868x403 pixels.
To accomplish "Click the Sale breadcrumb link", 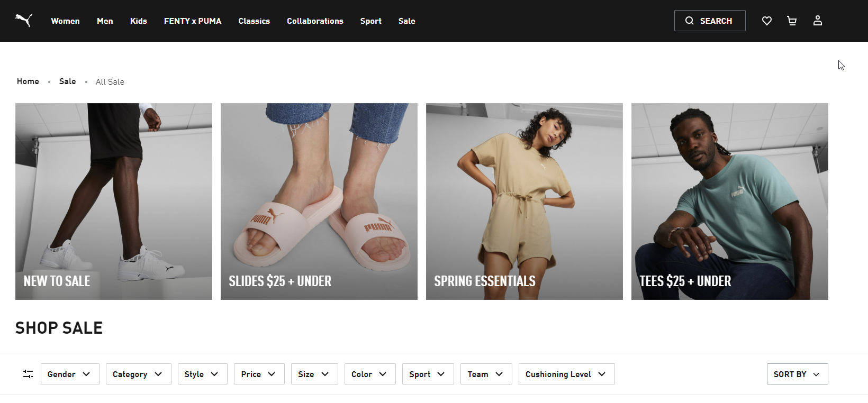I will pyautogui.click(x=67, y=81).
